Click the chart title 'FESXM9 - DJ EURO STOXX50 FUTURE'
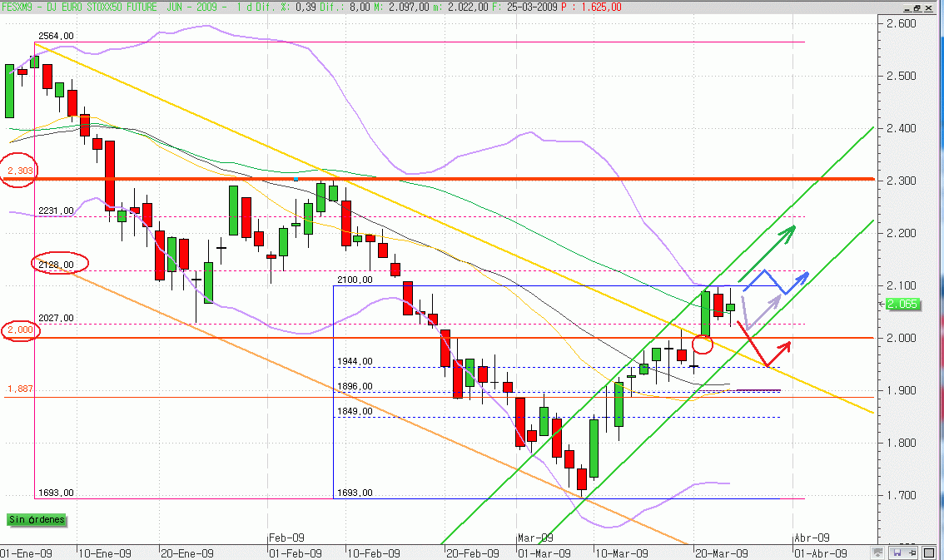This screenshot has height=560, width=944. (79, 7)
